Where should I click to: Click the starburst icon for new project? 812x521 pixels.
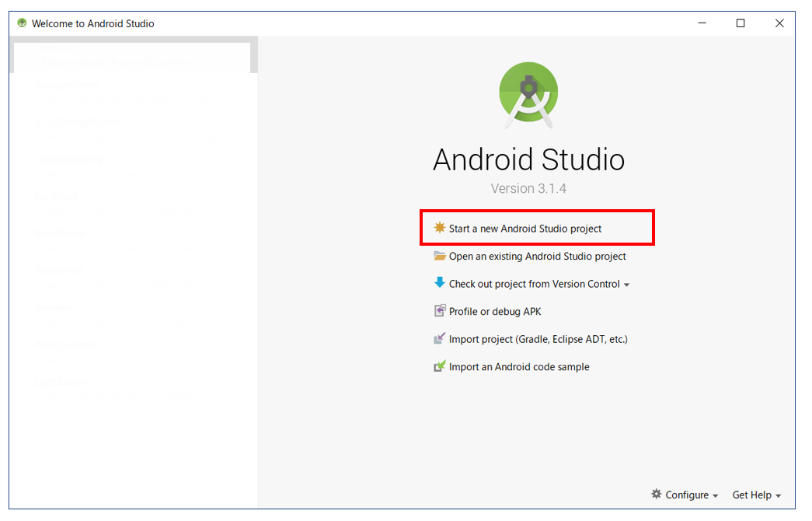click(440, 228)
